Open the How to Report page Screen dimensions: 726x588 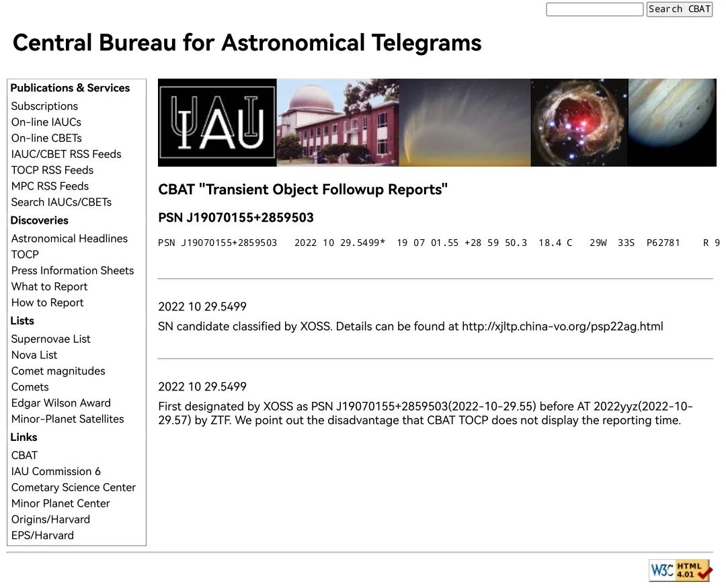pyautogui.click(x=48, y=303)
